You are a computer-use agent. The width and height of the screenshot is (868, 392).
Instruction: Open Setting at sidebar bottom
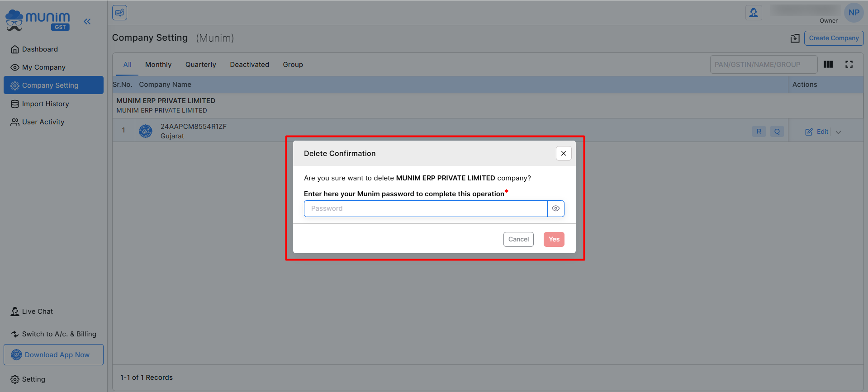click(28, 379)
